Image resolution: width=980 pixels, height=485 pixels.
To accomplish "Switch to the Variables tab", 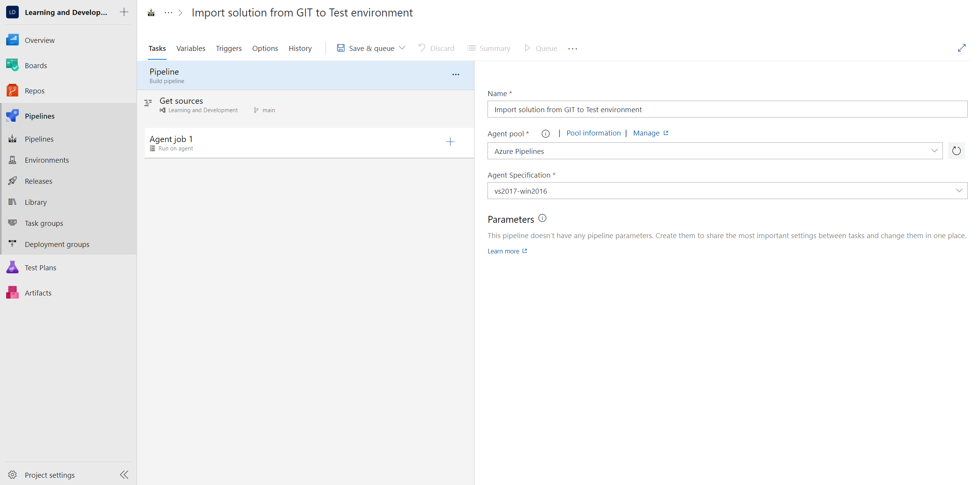I will pos(191,48).
